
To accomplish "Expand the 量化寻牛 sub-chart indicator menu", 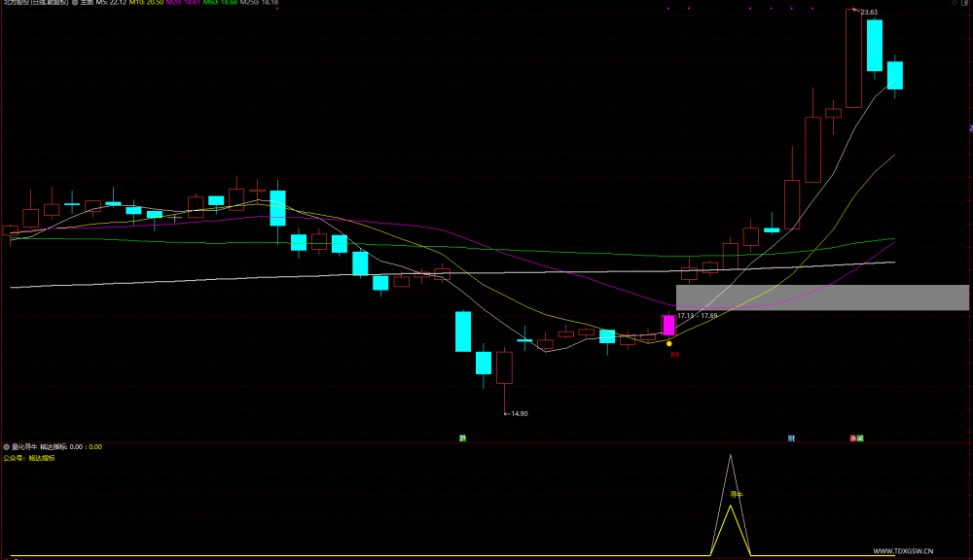I will pos(6,446).
